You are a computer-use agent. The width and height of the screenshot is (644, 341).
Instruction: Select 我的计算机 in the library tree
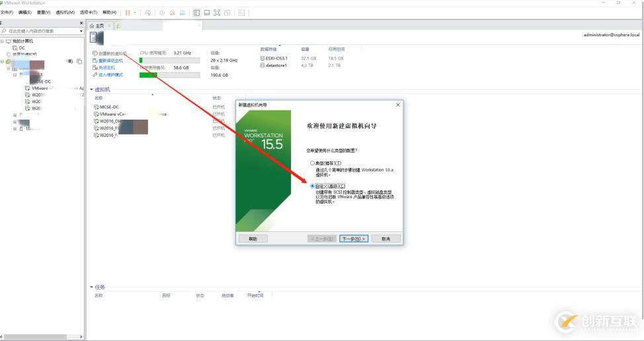(x=22, y=41)
